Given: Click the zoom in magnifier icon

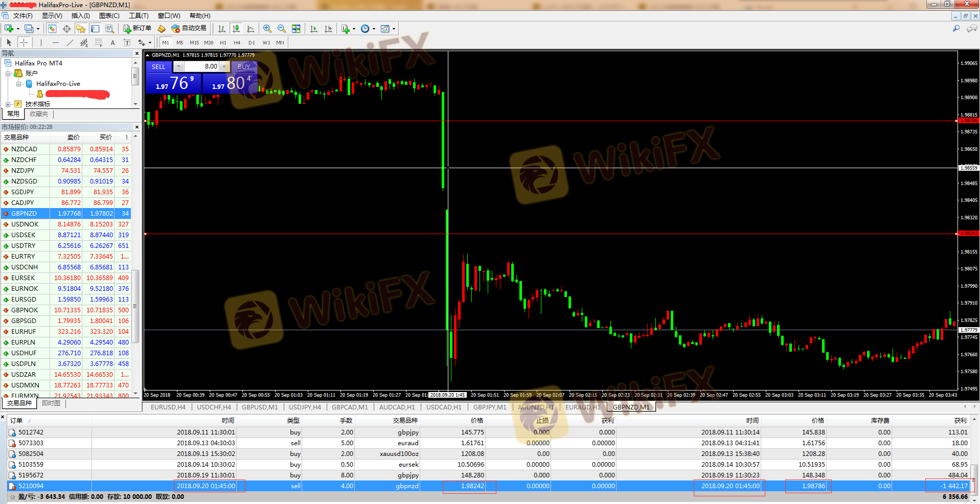Looking at the screenshot, I should (267, 29).
